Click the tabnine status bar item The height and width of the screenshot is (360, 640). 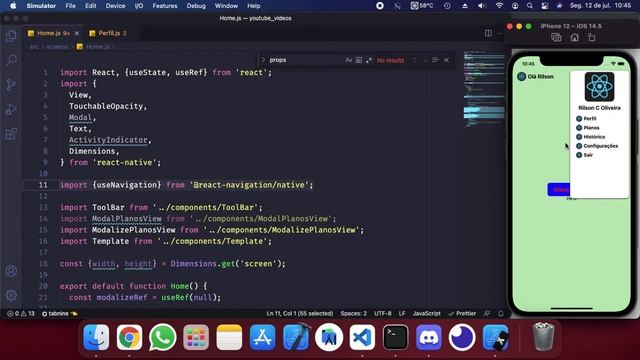pos(60,313)
